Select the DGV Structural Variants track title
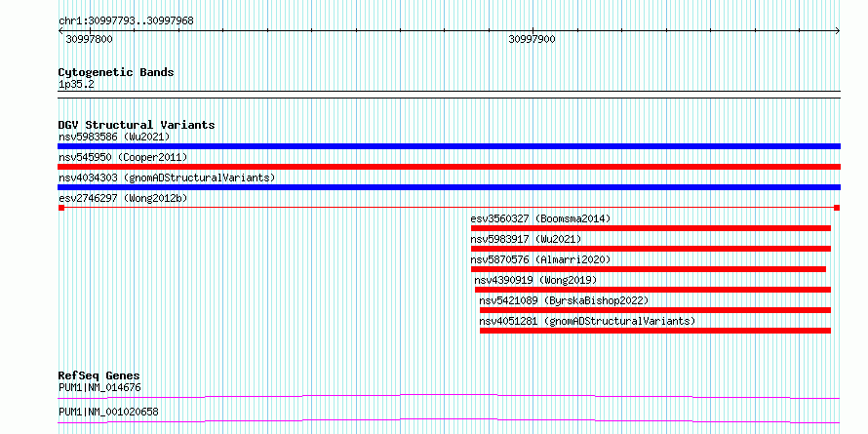Viewport: 868px width, 434px height. click(137, 125)
